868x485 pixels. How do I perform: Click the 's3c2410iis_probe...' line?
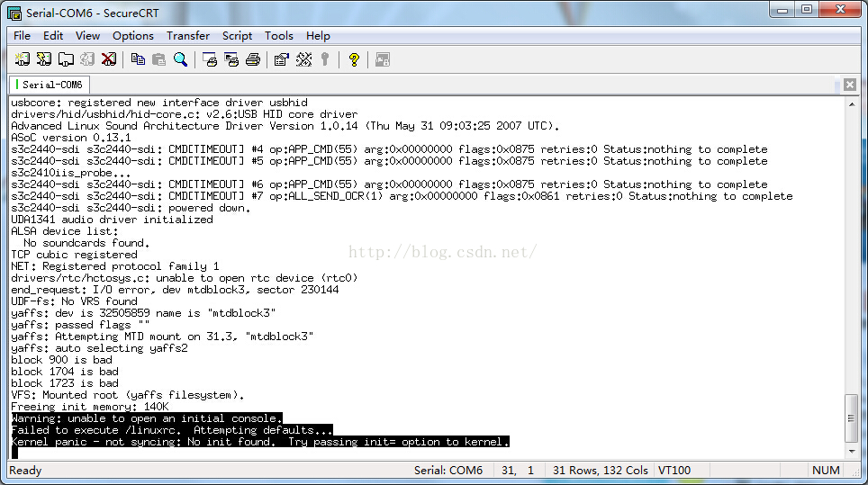(71, 173)
